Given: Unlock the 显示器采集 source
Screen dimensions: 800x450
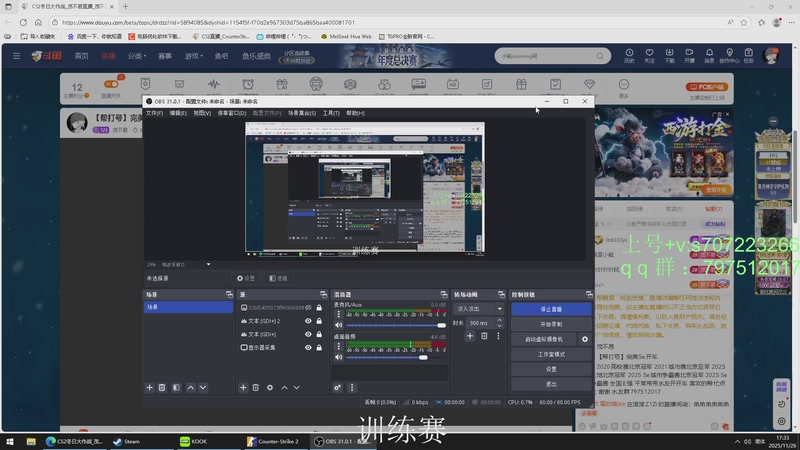Looking at the screenshot, I should 319,347.
